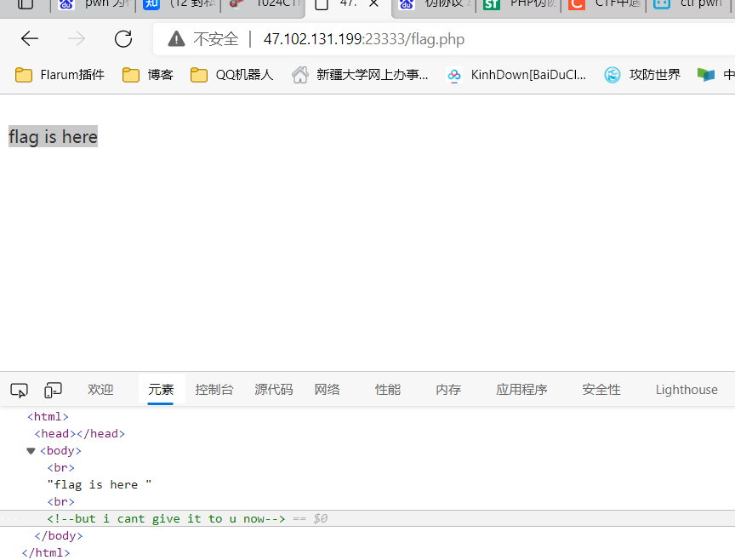Click the page reload icon
Viewport: 735px width, 560px height.
[x=122, y=38]
